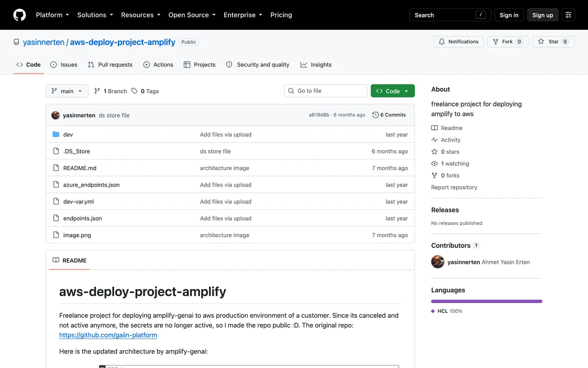This screenshot has height=368, width=588.
Task: Click the file icon for azure_endpoints.json
Action: (56, 184)
